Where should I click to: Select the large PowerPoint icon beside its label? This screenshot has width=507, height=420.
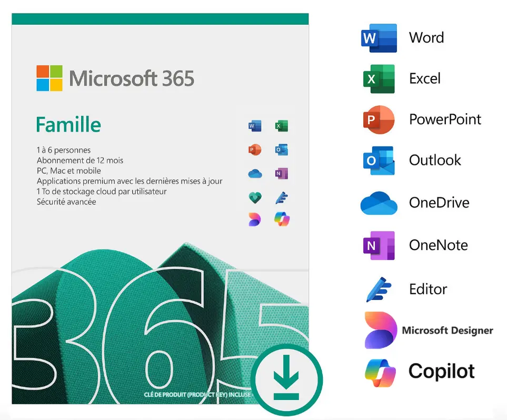pos(379,119)
